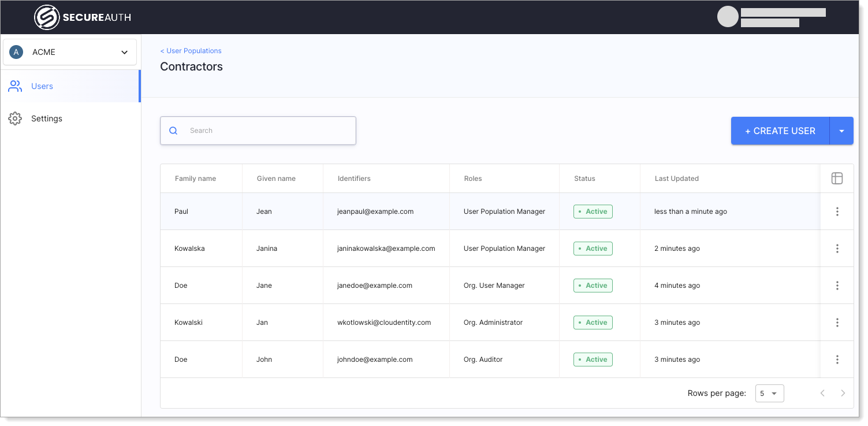Select the janedoe@example.com identifier
Screen dimensions: 868x426
(x=375, y=286)
